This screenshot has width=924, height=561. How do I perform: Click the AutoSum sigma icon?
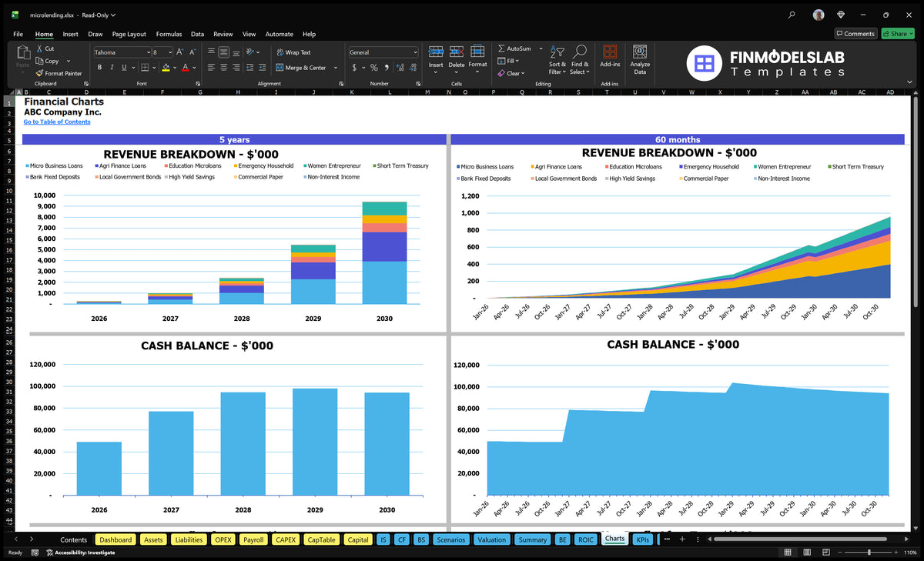click(x=501, y=48)
